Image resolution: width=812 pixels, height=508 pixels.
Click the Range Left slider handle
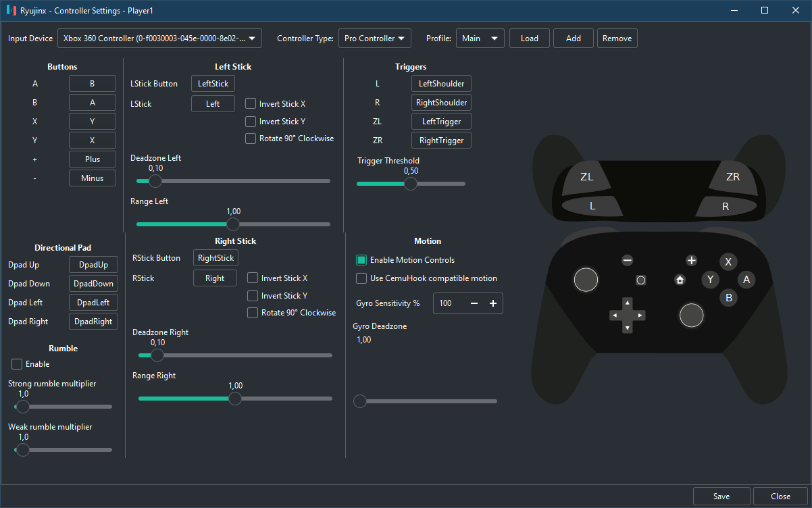(x=233, y=224)
